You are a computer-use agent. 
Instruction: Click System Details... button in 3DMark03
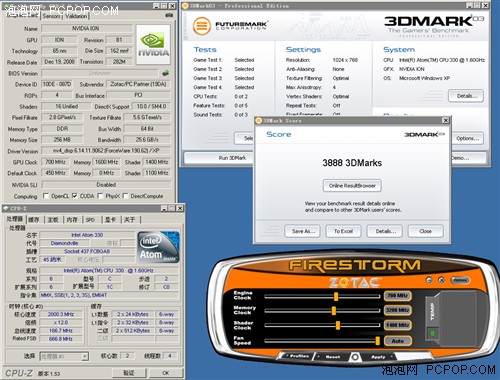[466, 96]
